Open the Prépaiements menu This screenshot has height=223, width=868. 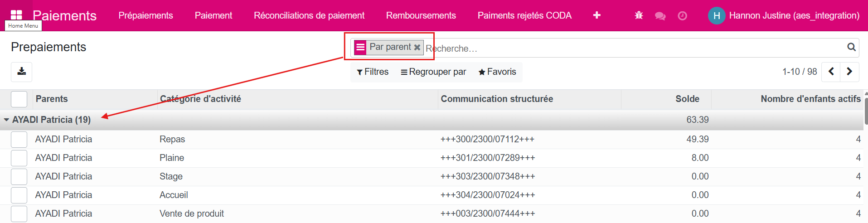tap(145, 15)
